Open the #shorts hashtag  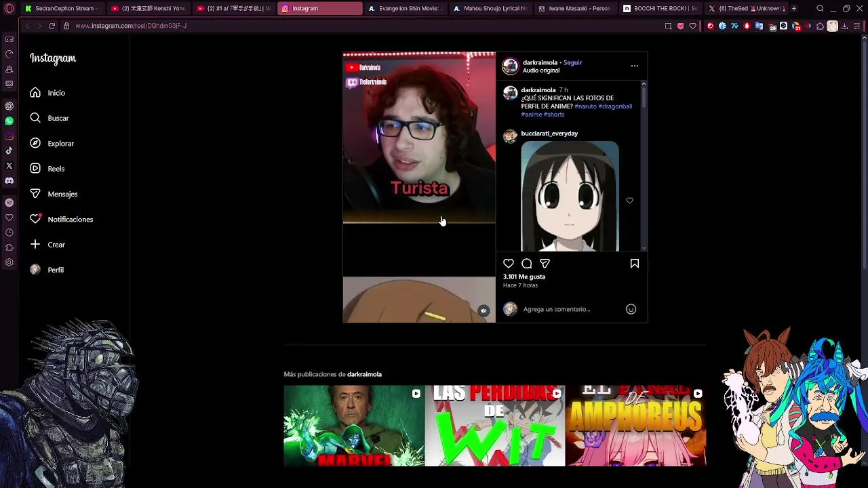point(554,115)
